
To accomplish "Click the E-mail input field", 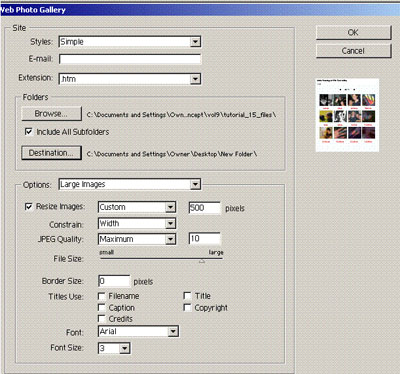I will tap(130, 59).
